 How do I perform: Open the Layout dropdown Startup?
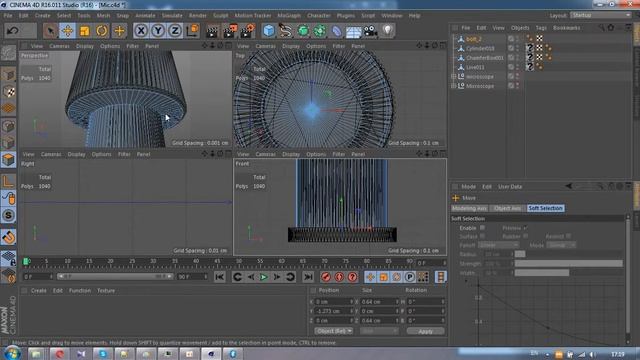[x=600, y=15]
